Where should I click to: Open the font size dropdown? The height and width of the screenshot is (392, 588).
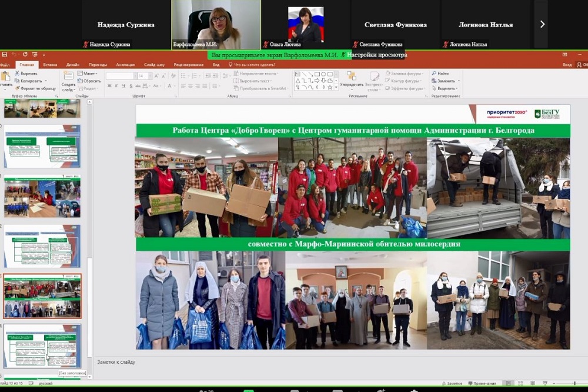(149, 76)
